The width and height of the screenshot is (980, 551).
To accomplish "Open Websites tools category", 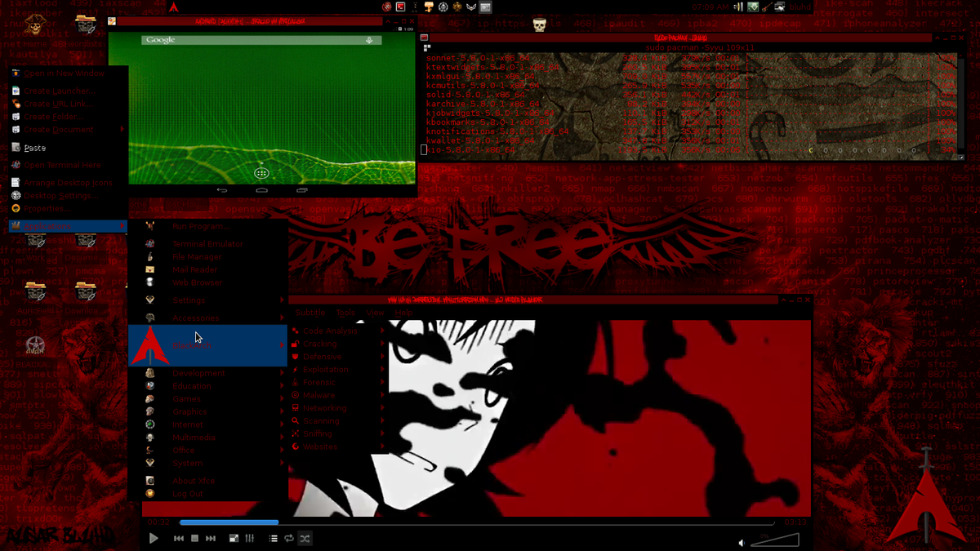I will pyautogui.click(x=338, y=447).
